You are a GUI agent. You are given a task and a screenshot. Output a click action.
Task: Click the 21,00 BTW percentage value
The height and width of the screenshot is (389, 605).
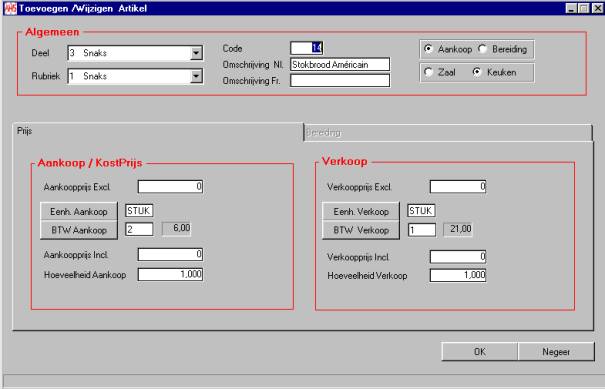(458, 229)
